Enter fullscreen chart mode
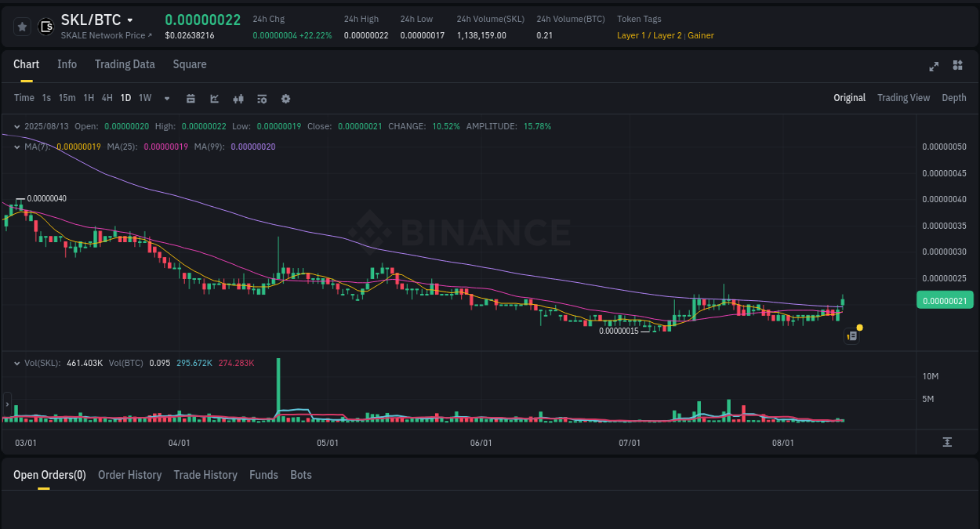The image size is (980, 529). (x=933, y=66)
